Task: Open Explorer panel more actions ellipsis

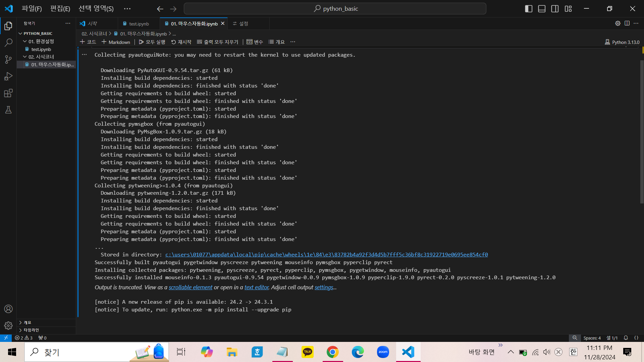Action: [68, 23]
